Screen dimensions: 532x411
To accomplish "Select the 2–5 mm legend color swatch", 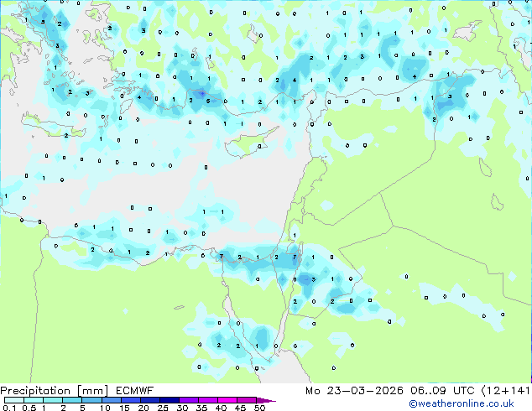I will (x=72, y=400).
